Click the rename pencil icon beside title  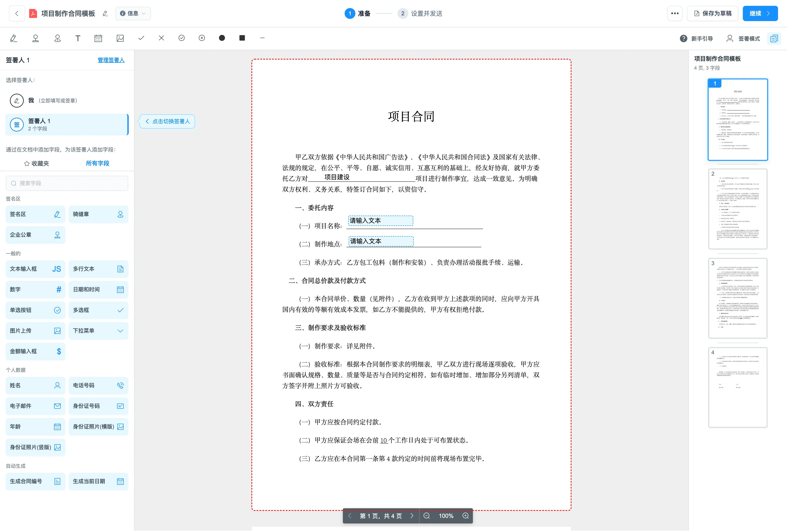point(105,13)
